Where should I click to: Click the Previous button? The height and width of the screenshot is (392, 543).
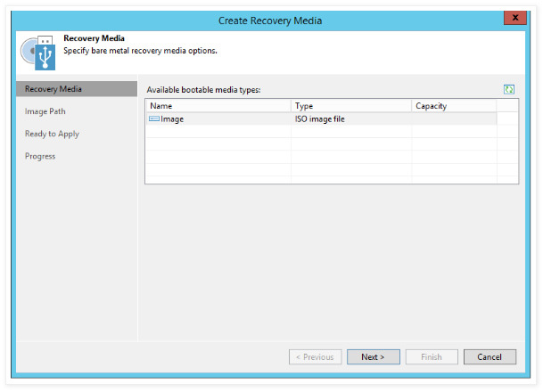pos(315,357)
